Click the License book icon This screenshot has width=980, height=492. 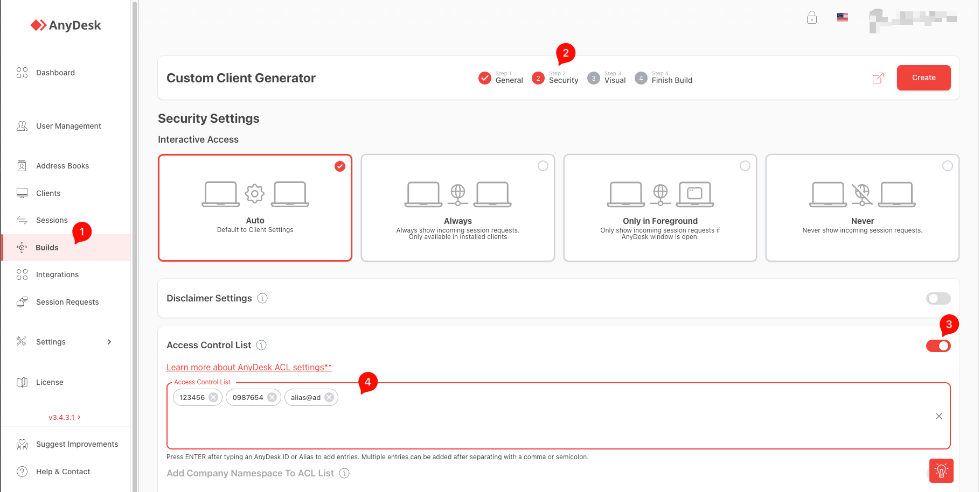click(x=22, y=382)
